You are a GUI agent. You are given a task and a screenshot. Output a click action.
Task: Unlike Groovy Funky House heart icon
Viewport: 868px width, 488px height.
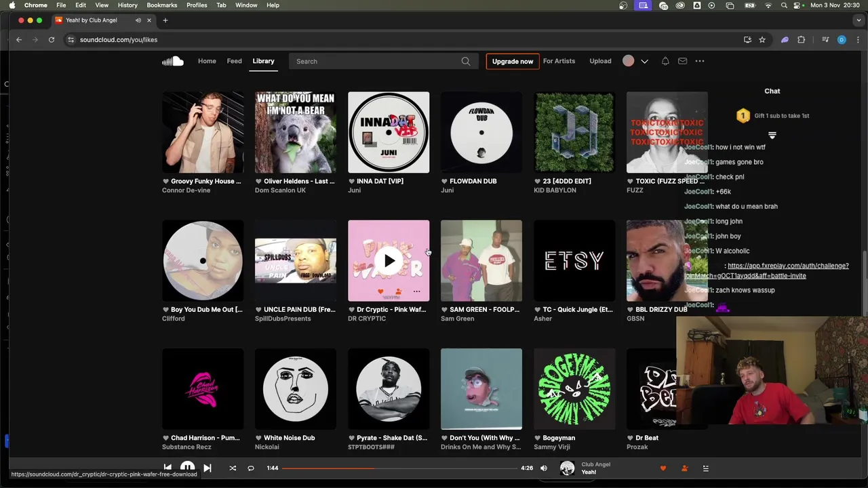pos(165,181)
